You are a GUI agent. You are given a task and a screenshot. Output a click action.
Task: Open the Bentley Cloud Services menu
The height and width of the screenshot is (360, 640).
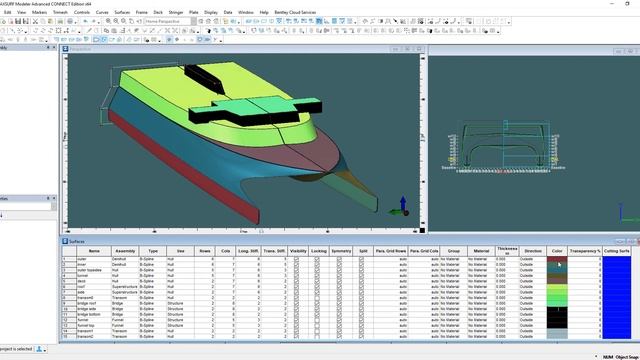[295, 12]
